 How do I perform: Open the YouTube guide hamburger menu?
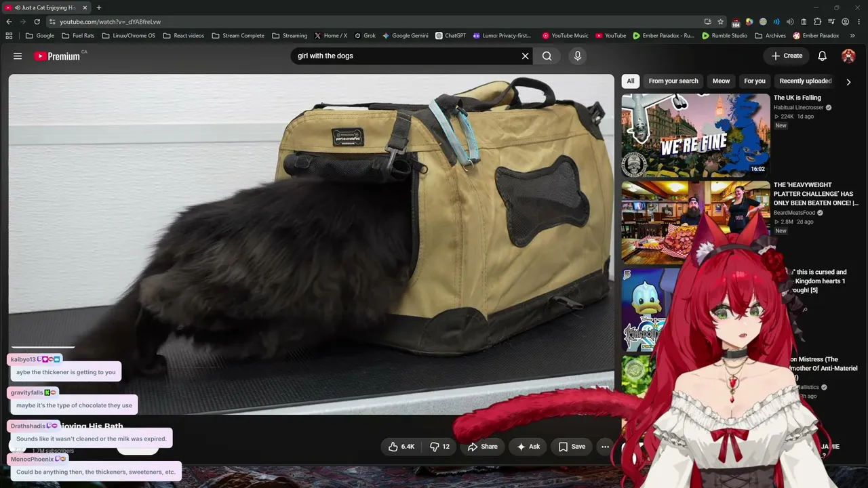(18, 56)
